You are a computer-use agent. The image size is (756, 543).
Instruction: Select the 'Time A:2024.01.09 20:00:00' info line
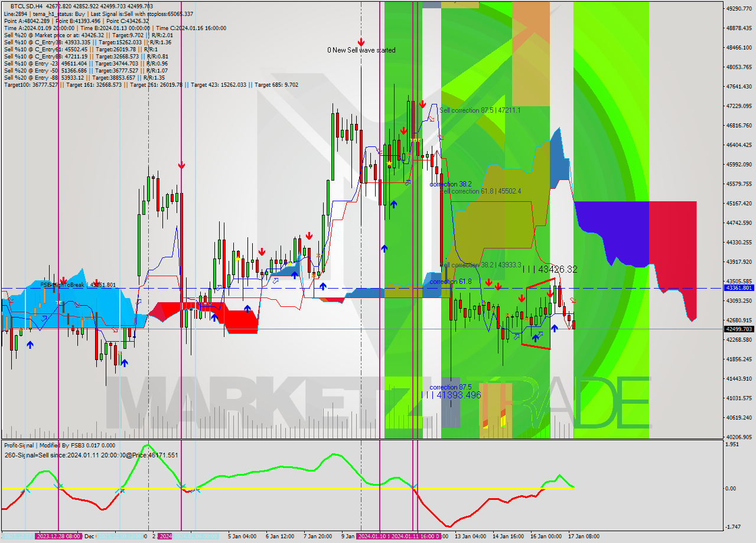click(x=115, y=28)
